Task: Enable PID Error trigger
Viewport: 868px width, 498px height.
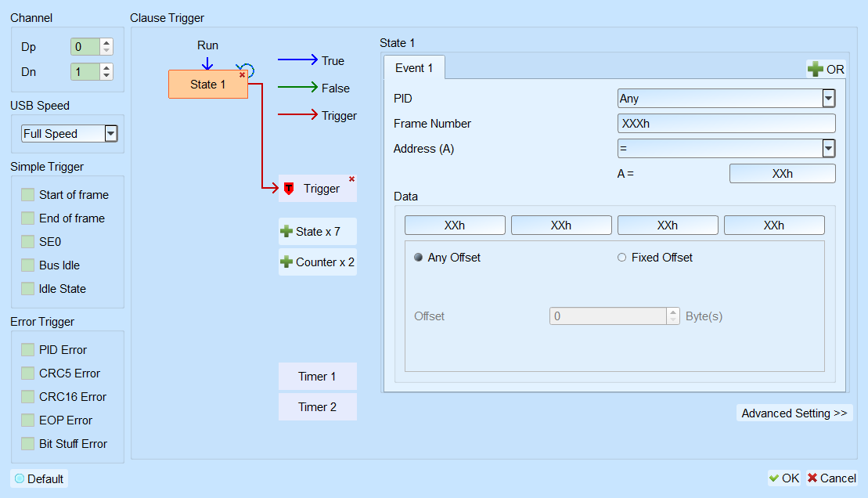Action: pyautogui.click(x=27, y=349)
